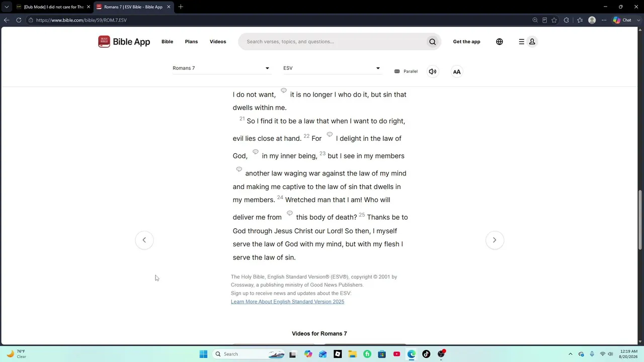Screen dimensions: 644x362
Task: Launch Copilot from the taskbar
Action: pos(308,354)
